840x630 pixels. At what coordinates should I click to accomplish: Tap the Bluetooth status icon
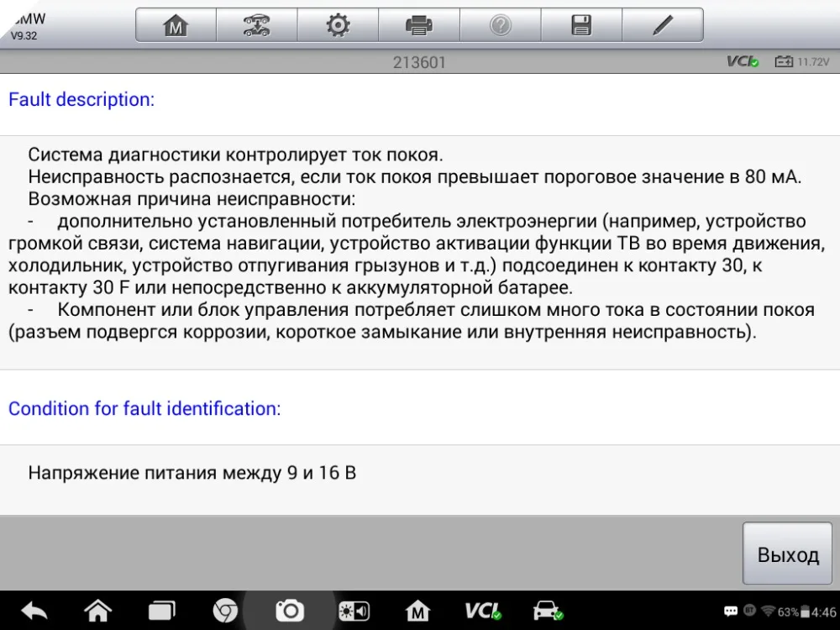pyautogui.click(x=749, y=610)
